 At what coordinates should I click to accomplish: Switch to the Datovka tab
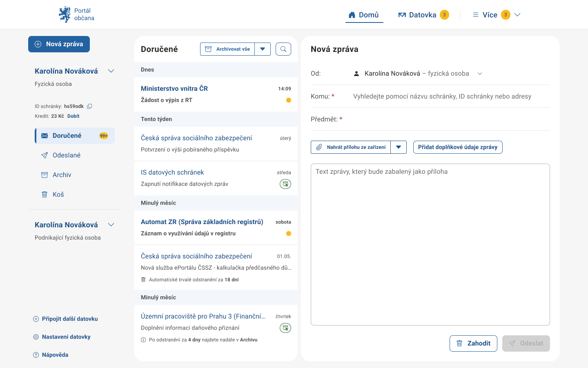[x=423, y=15]
